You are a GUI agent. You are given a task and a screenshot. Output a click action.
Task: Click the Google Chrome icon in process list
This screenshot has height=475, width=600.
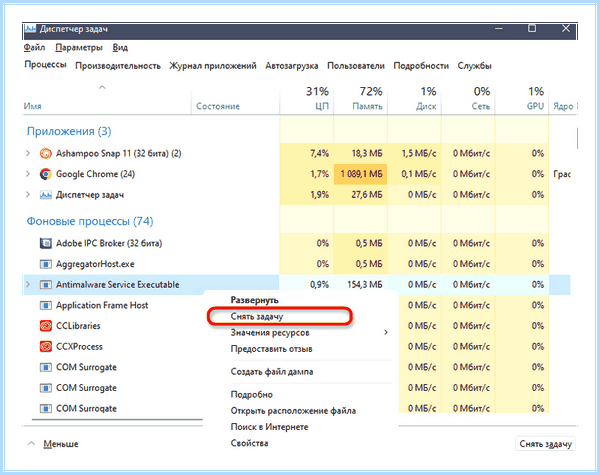(x=46, y=174)
